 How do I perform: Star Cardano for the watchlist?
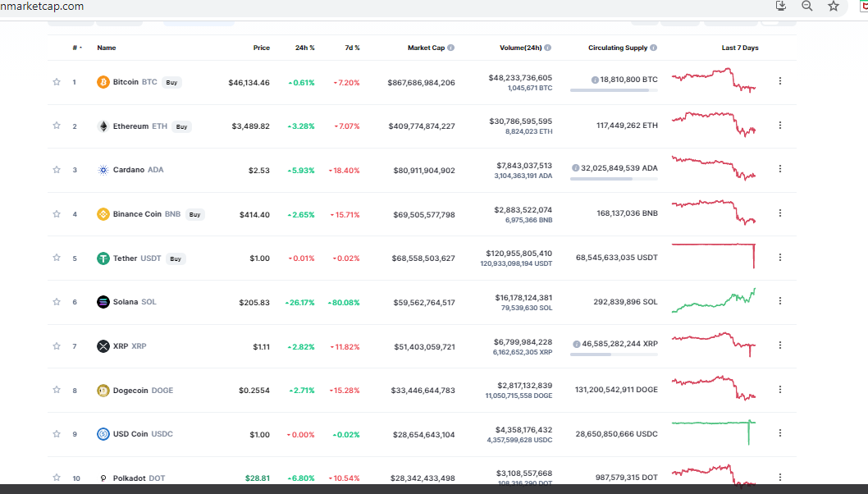pos(57,170)
